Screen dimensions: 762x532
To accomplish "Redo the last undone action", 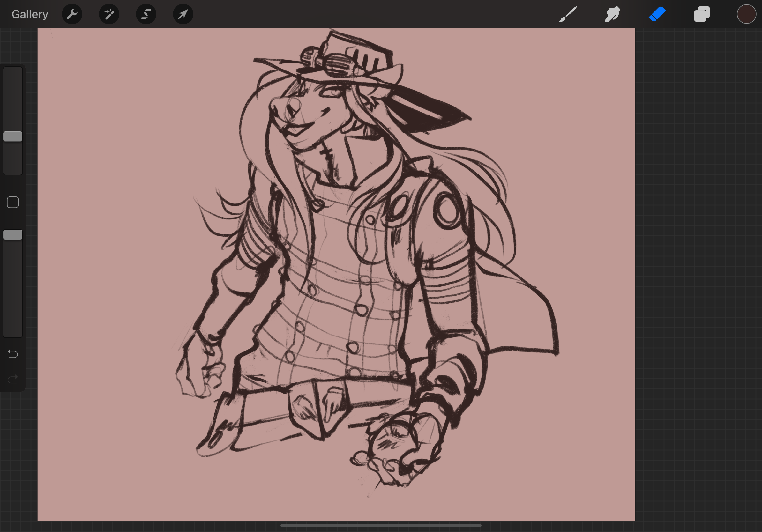I will pos(13,379).
